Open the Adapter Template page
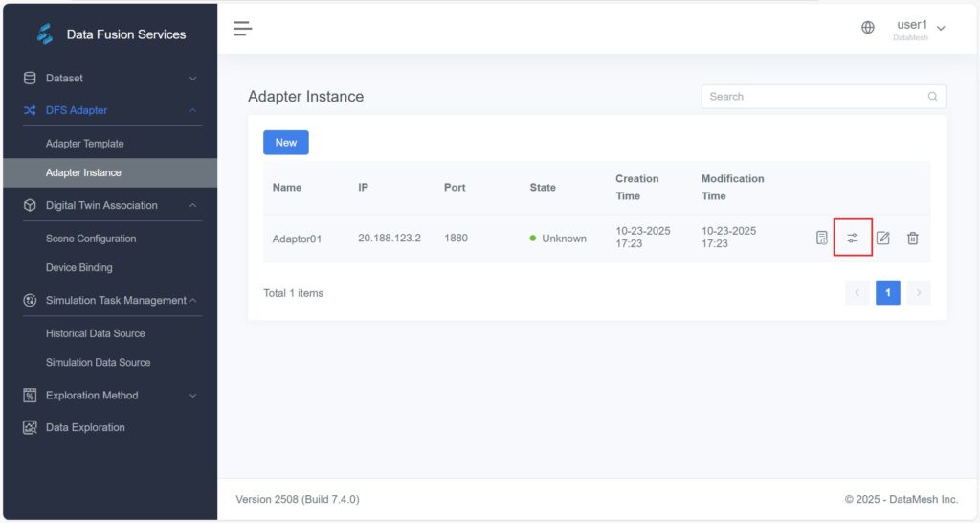 pyautogui.click(x=85, y=144)
